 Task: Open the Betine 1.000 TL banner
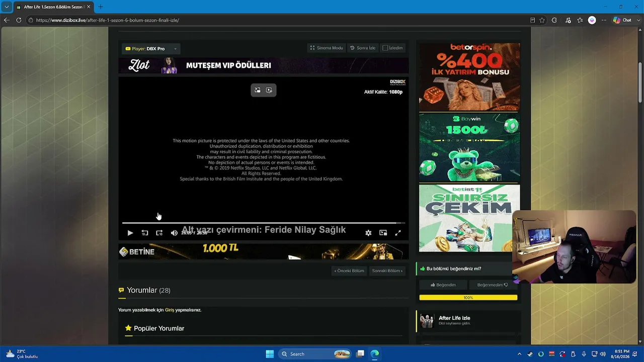click(263, 251)
